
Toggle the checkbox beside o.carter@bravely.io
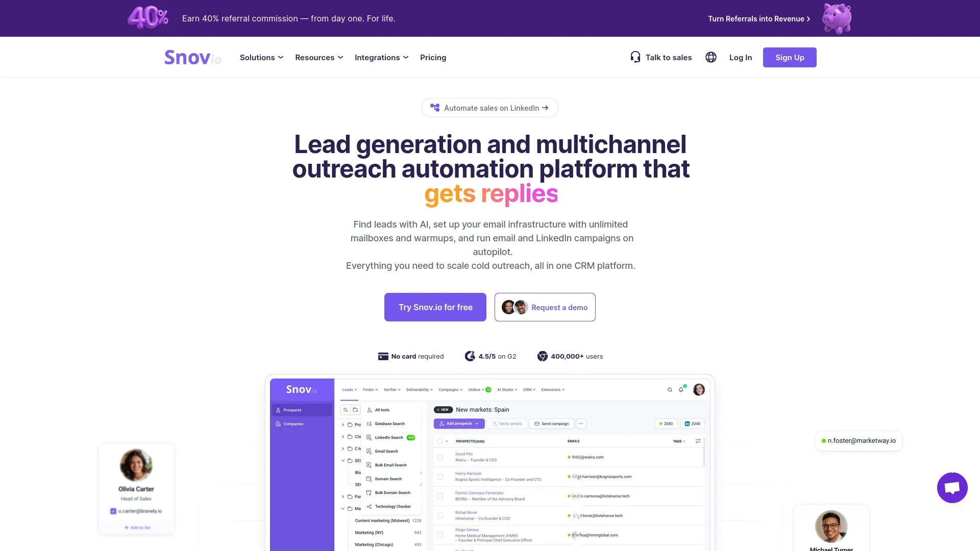[113, 511]
